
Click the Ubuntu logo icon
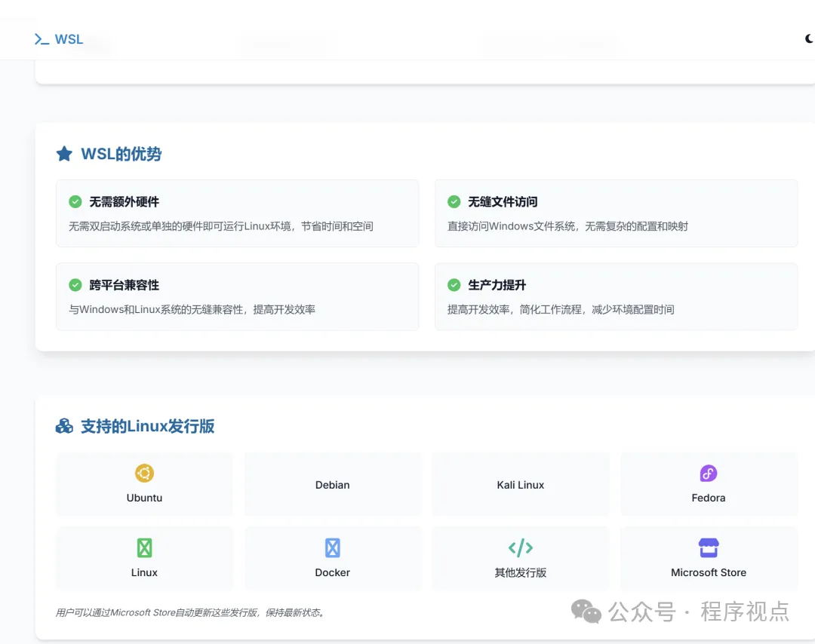(x=144, y=473)
